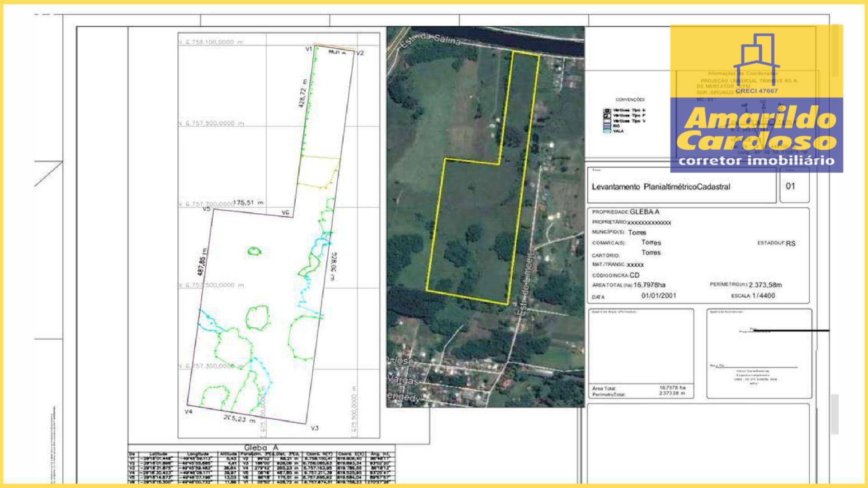Screen dimensions: 868x488
Task: Click the '175,51 m' boundary dimension
Action: (x=248, y=203)
